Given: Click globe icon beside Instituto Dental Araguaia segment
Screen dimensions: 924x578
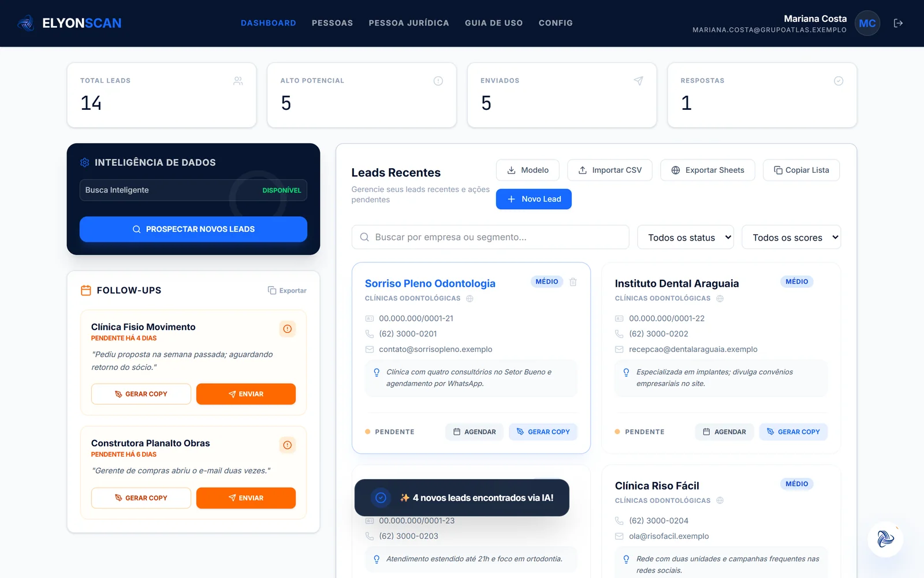Looking at the screenshot, I should coord(720,299).
